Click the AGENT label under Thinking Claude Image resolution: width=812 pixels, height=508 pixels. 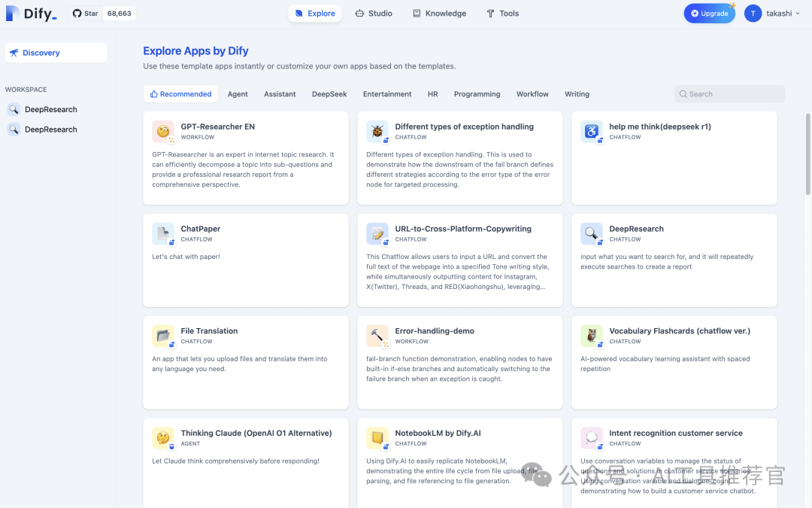(x=190, y=444)
